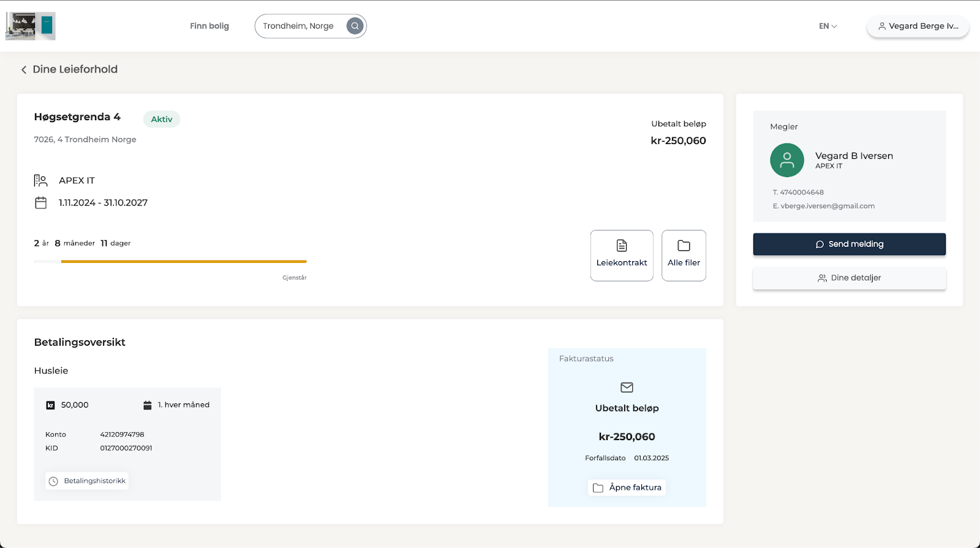
Task: Click the back chevron beside Dine Leieforhold
Action: (x=24, y=70)
